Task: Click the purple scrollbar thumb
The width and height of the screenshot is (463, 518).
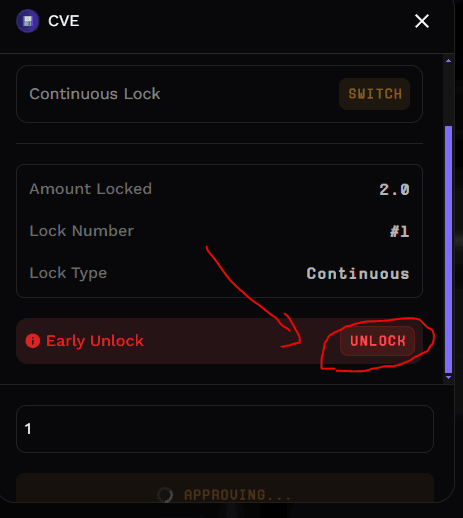Action: (448, 249)
